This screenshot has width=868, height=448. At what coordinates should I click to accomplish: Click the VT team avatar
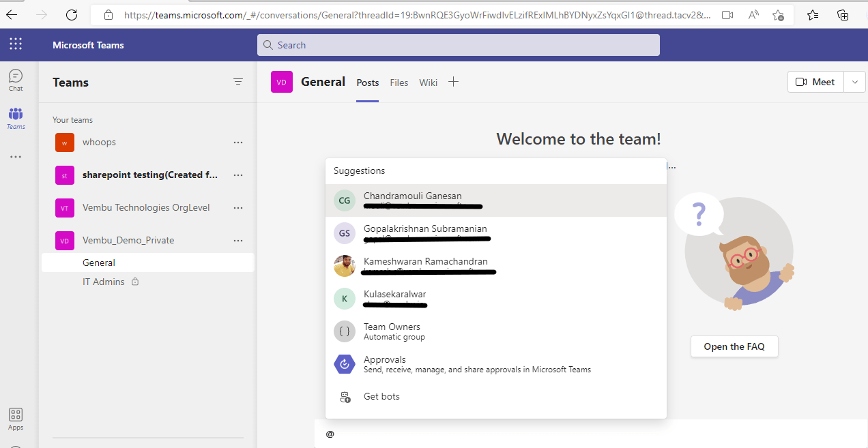click(x=64, y=208)
